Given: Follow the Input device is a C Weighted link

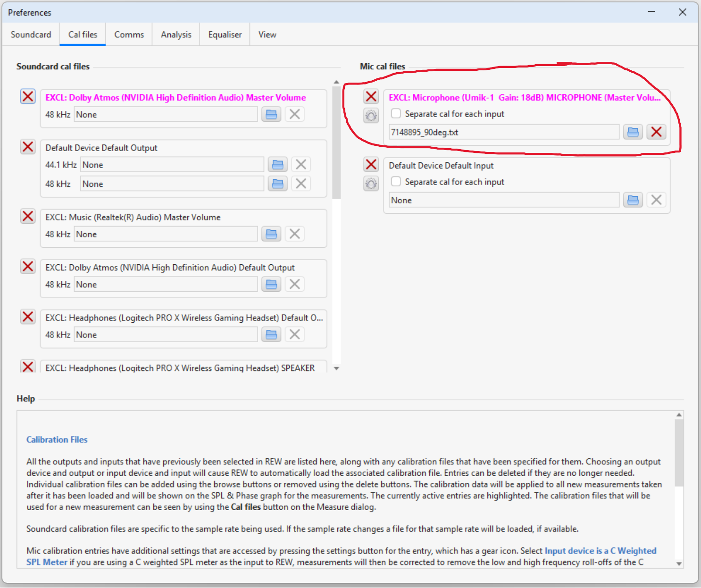Looking at the screenshot, I should (x=601, y=551).
